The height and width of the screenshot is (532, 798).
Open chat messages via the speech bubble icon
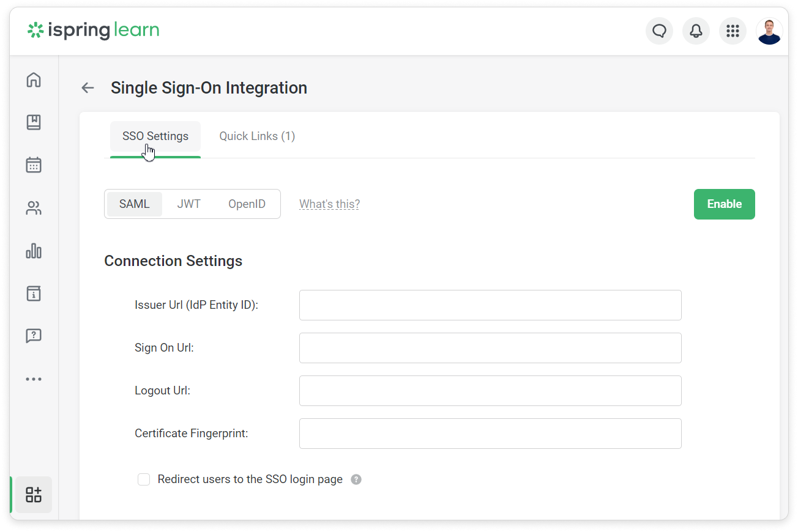[659, 31]
